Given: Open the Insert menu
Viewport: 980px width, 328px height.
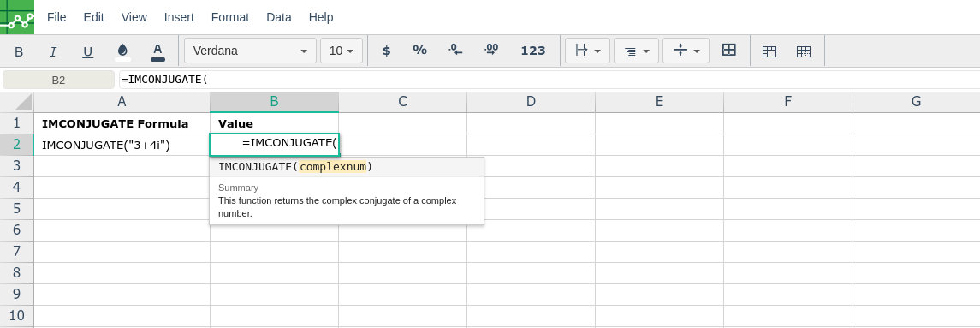Looking at the screenshot, I should [x=179, y=17].
